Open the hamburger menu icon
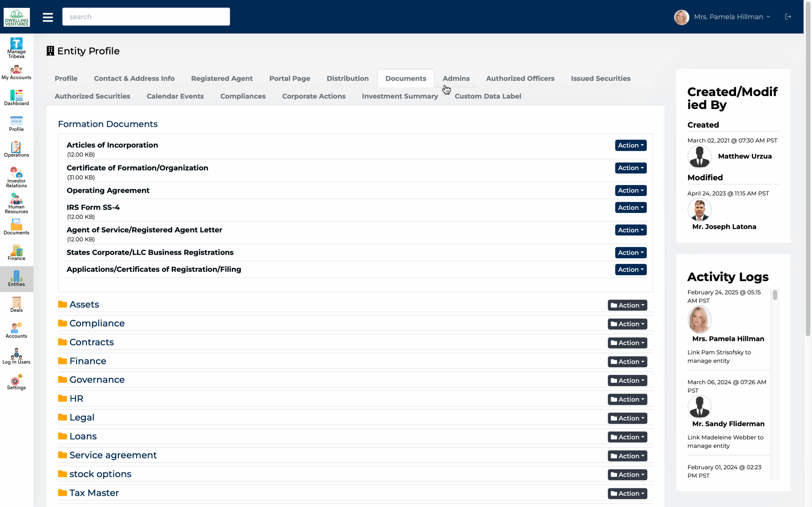The height and width of the screenshot is (507, 812). click(x=48, y=17)
